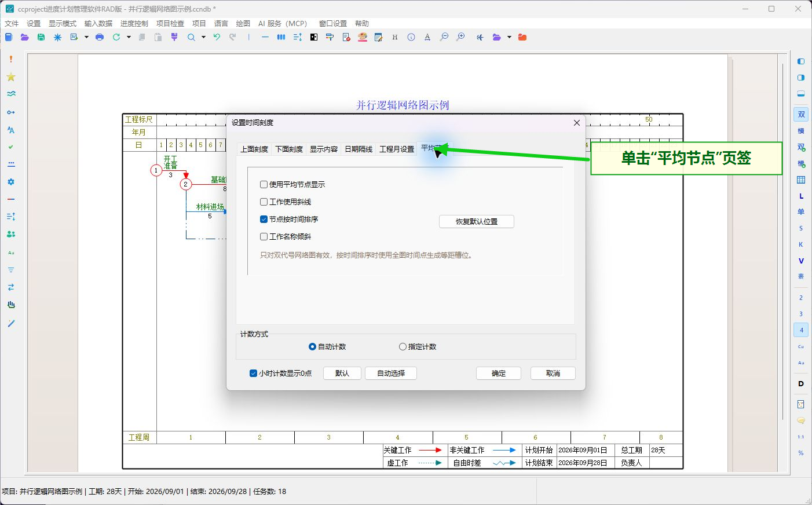The height and width of the screenshot is (505, 812).
Task: Click the info circle toolbar icon
Action: pyautogui.click(x=411, y=37)
